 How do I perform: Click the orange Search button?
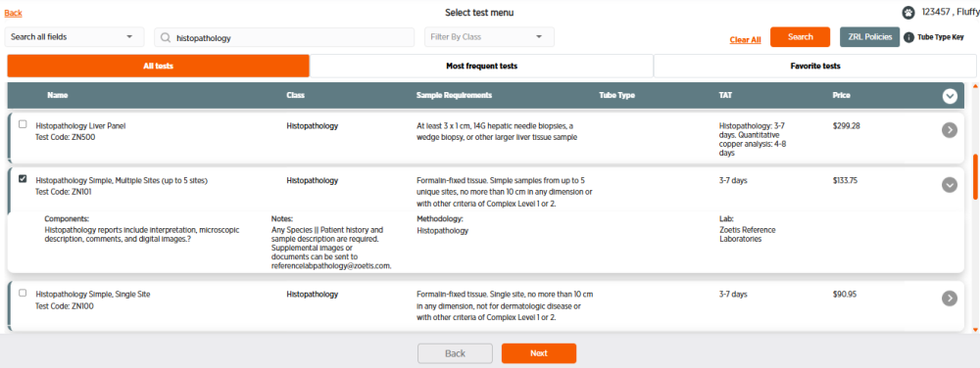[800, 37]
